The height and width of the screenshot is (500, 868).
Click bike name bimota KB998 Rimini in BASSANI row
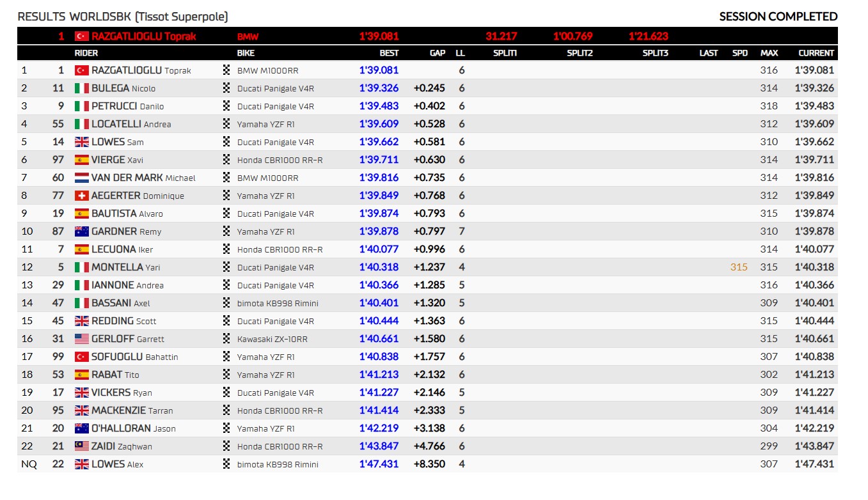pos(278,303)
